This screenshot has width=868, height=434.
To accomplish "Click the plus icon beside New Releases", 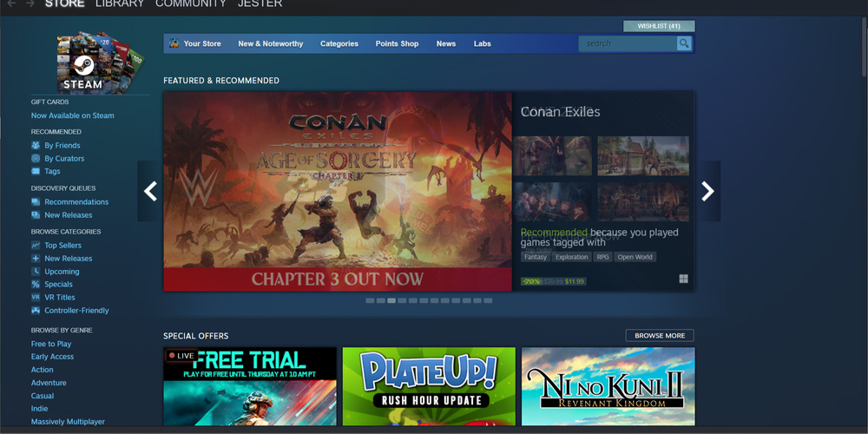I will click(x=36, y=259).
